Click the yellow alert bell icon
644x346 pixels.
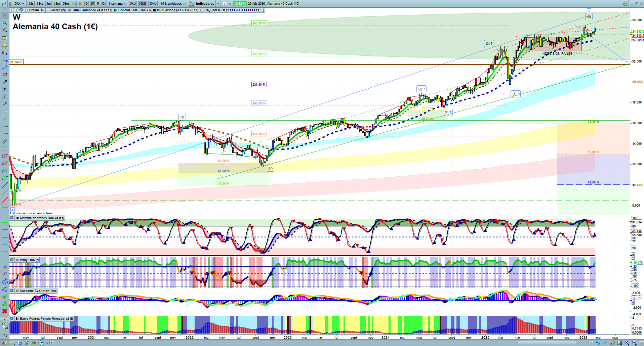[5, 45]
